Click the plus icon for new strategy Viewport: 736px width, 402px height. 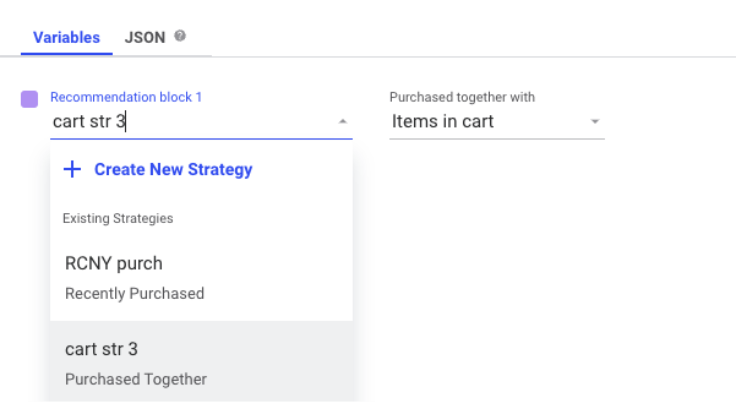72,169
